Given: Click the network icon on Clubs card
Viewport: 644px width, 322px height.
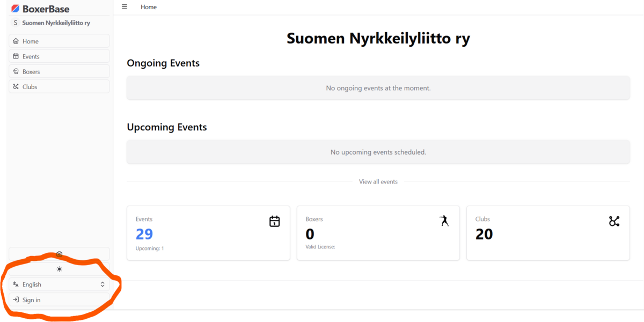Looking at the screenshot, I should [614, 221].
